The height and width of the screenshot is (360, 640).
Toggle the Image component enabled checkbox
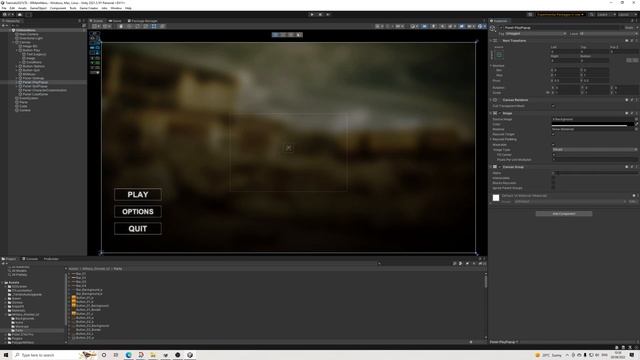point(500,113)
